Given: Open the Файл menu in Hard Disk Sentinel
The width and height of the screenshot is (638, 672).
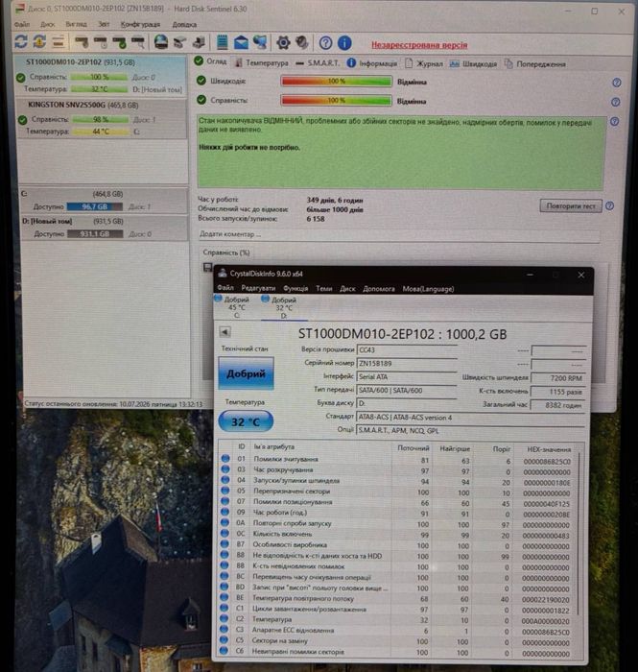Looking at the screenshot, I should pos(22,24).
